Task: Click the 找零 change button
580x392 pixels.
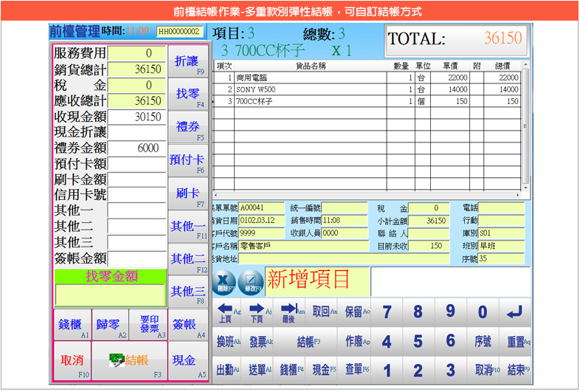Action: (187, 94)
